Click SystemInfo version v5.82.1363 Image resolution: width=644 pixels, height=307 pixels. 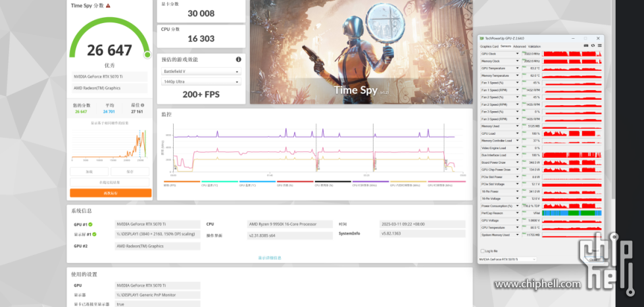422,233
